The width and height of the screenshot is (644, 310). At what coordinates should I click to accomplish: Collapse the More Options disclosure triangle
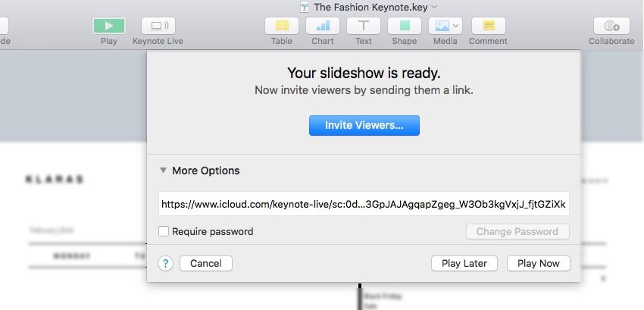(164, 171)
